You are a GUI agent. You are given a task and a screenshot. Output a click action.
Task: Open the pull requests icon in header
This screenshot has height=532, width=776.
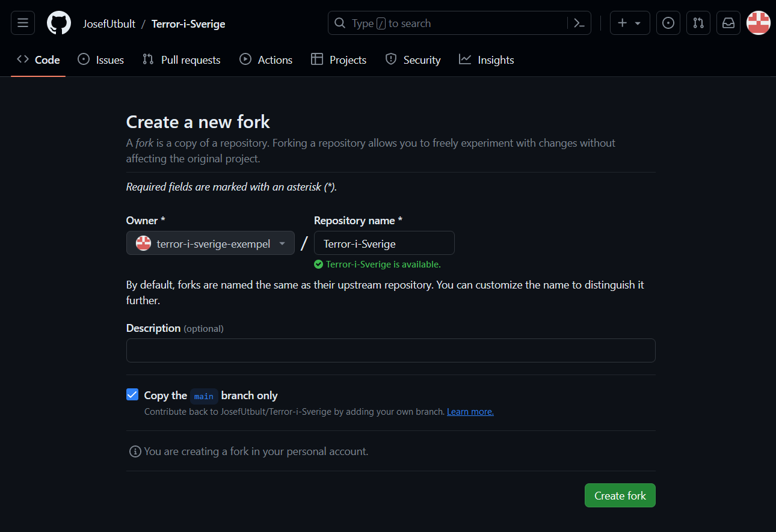point(698,23)
